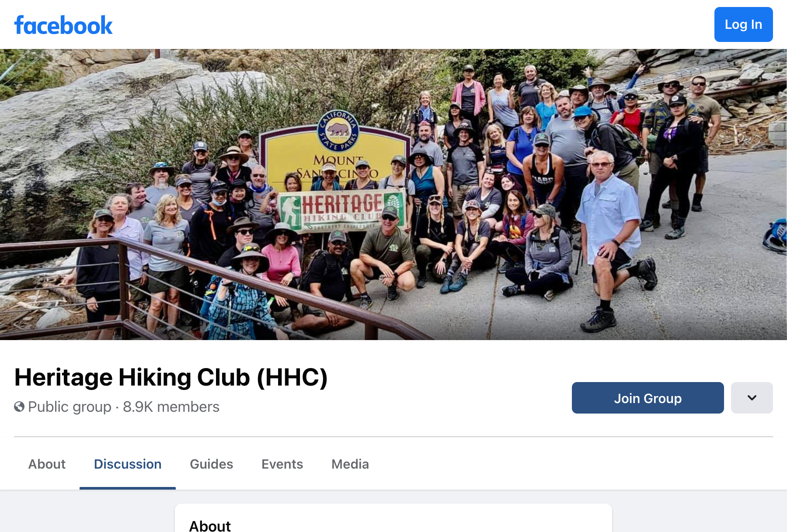Screen dimensions: 787x532
Task: Click the Facebook logo
Action: (63, 25)
